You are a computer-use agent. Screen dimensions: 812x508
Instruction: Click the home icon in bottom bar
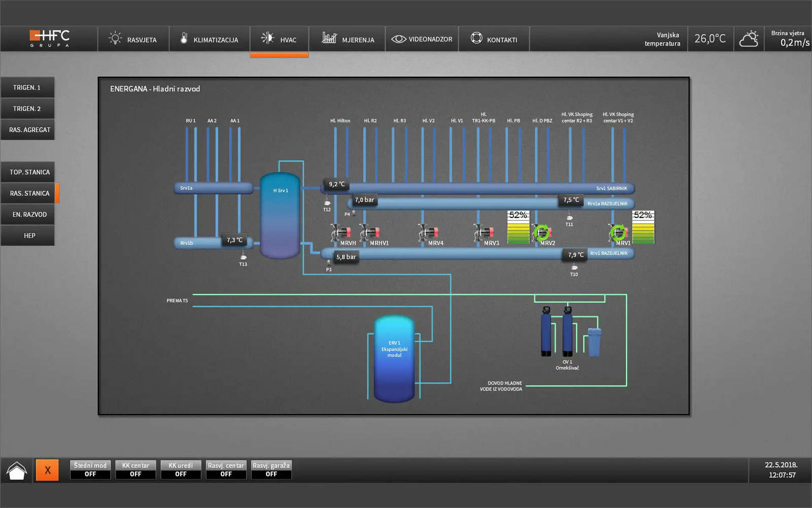17,470
